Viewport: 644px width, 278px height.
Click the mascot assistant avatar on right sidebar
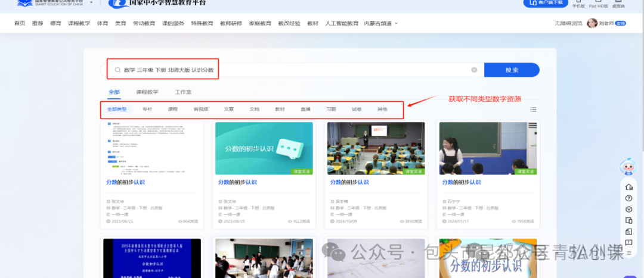click(x=627, y=168)
